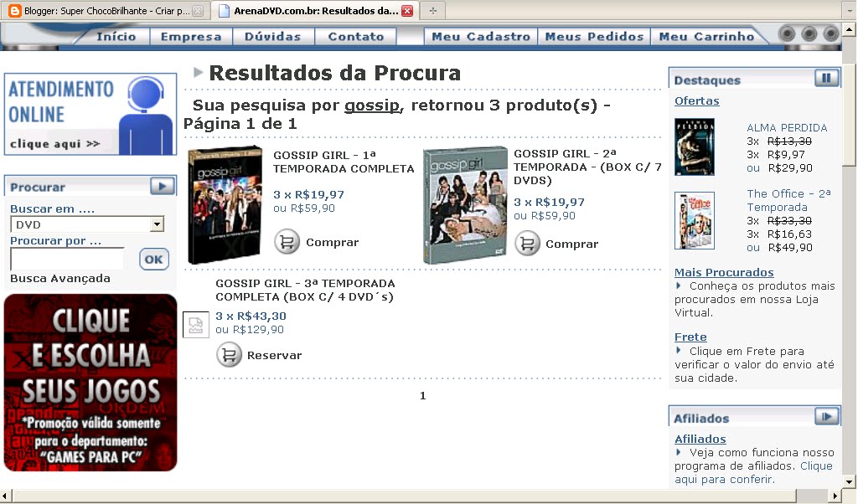Click the Gossip Girl season 1 cover image
The width and height of the screenshot is (858, 504).
click(x=225, y=204)
